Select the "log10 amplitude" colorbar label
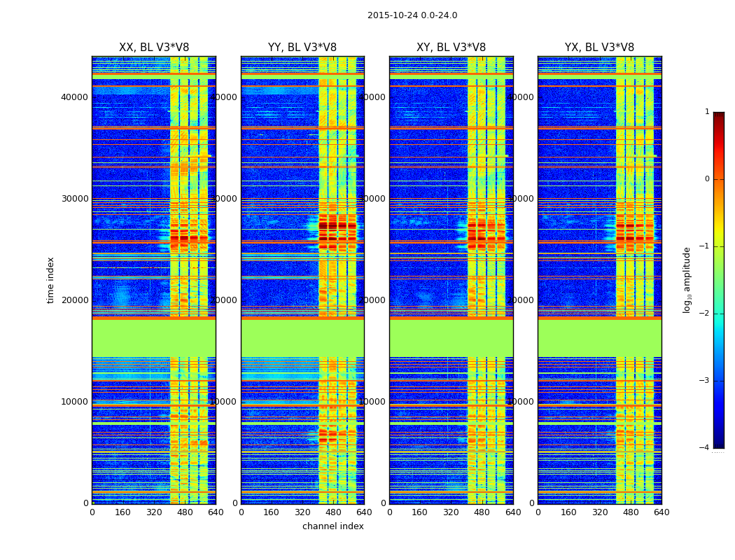735x560 pixels. point(687,280)
